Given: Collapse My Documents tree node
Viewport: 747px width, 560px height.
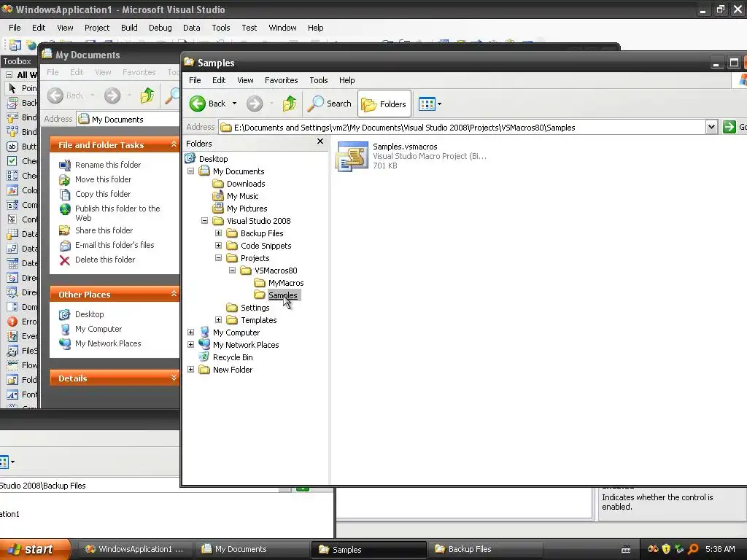Looking at the screenshot, I should 190,171.
